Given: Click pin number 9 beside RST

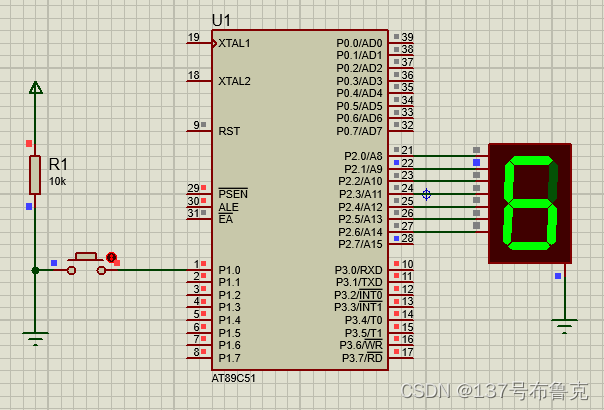Looking at the screenshot, I should click(x=196, y=125).
